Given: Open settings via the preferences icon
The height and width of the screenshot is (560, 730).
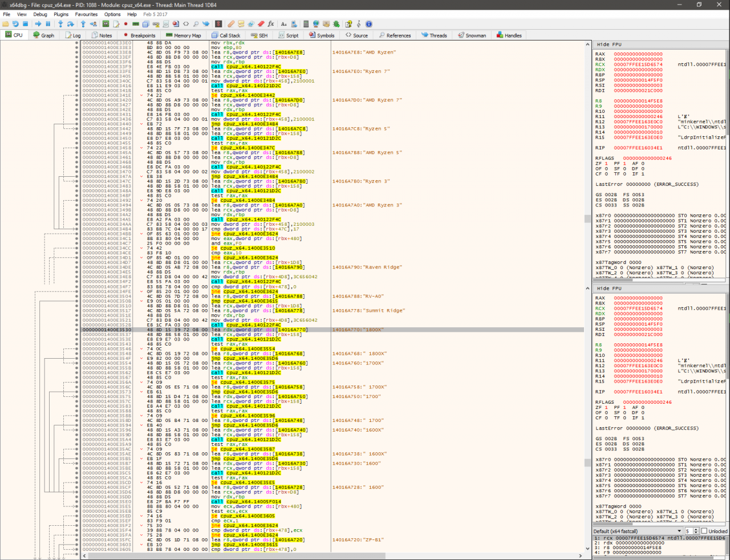Looking at the screenshot, I should pyautogui.click(x=326, y=24).
